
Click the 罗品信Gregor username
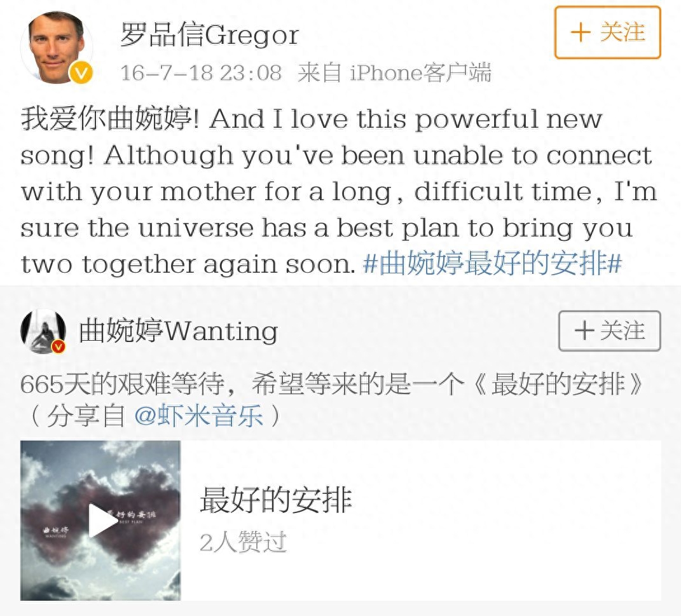click(209, 35)
